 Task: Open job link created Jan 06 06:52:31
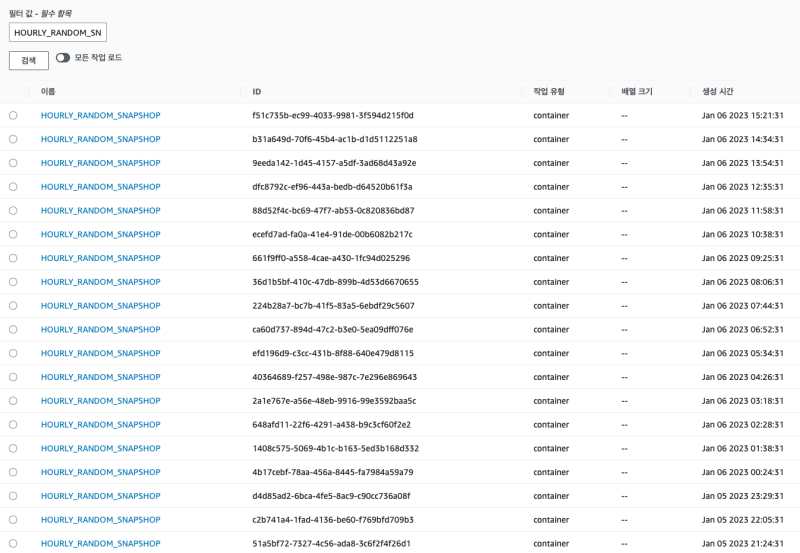(100, 330)
